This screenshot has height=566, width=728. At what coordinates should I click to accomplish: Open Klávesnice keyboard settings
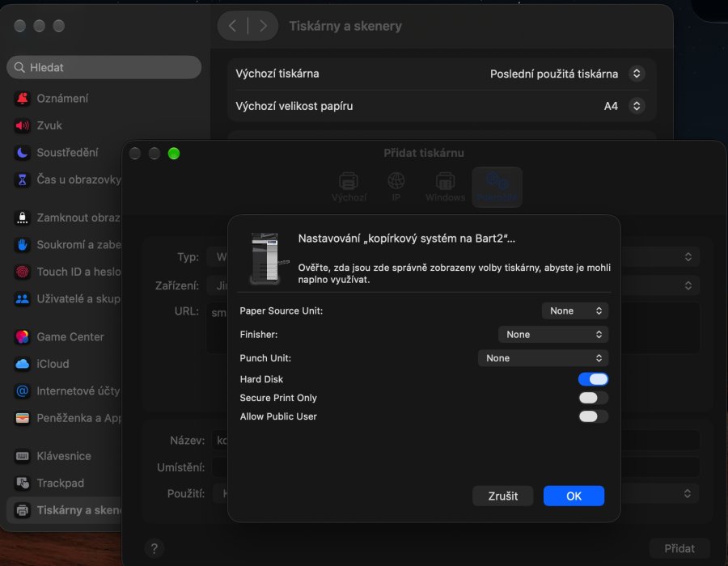click(x=53, y=456)
